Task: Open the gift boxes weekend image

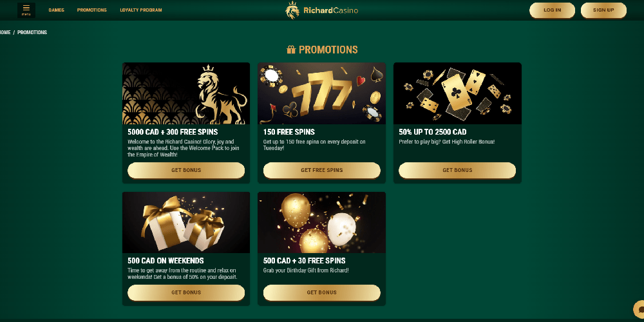Action: (186, 223)
